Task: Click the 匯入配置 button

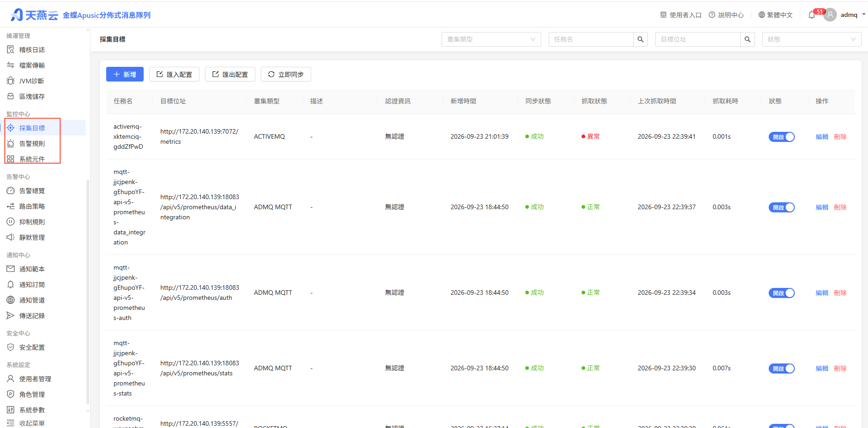Action: click(174, 74)
